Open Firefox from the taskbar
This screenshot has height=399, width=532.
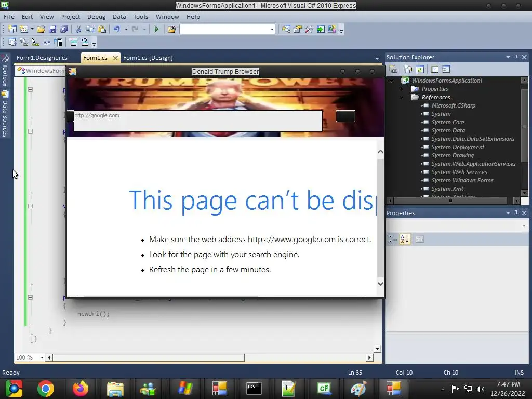[81, 389]
